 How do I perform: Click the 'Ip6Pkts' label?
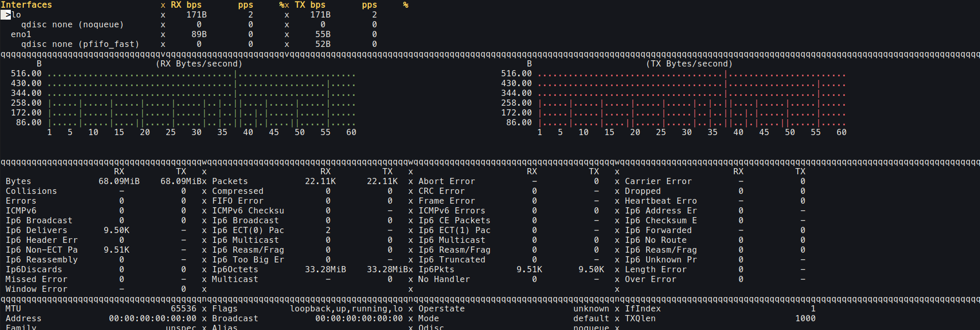[x=437, y=270]
